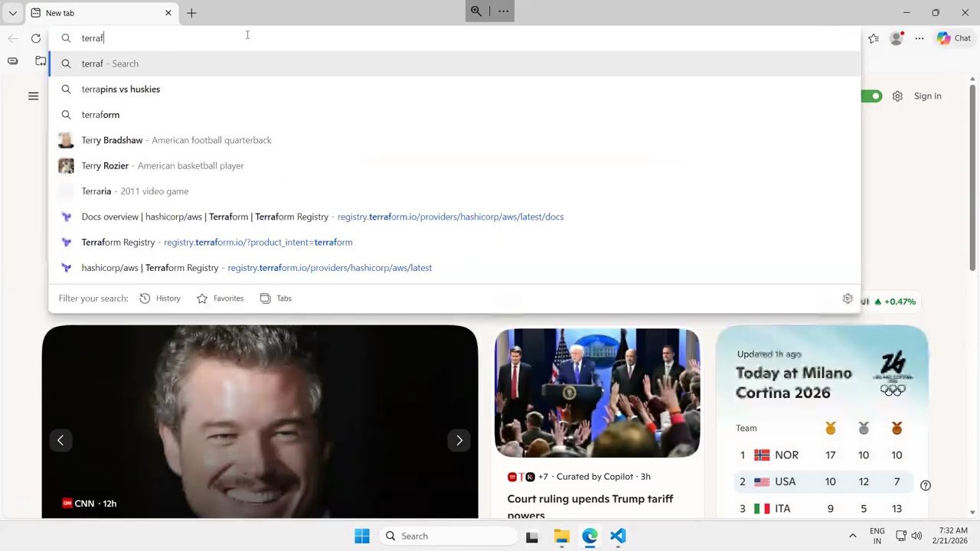Open the Favorites star icon in toolbar
This screenshot has width=980, height=551.
point(874,38)
